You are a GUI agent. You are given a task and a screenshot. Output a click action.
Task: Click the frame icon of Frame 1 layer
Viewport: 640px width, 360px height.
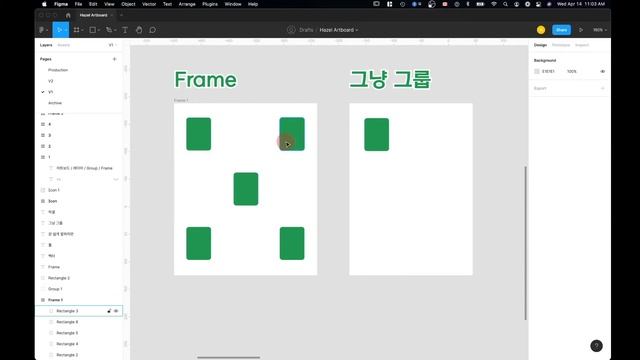(43, 300)
